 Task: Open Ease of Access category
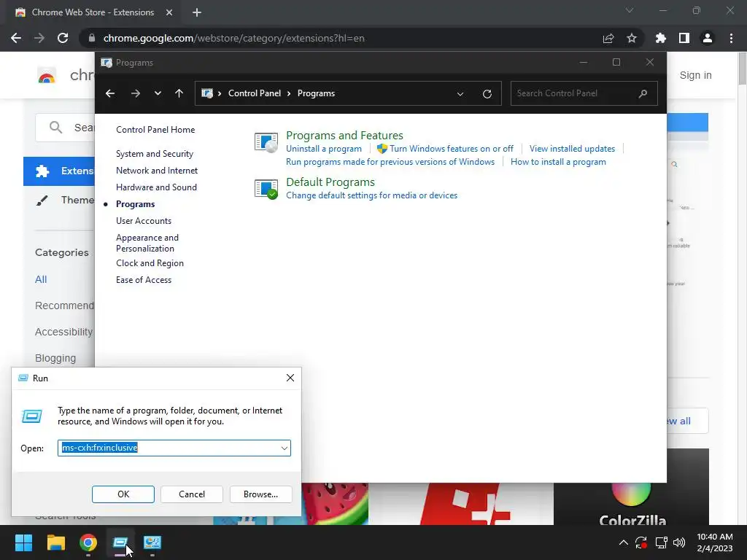[x=144, y=280]
